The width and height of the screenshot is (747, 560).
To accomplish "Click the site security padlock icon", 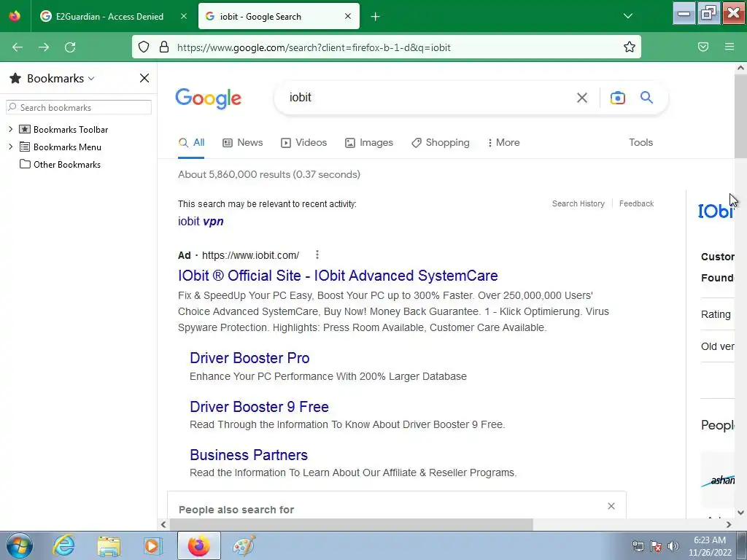I will click(164, 47).
